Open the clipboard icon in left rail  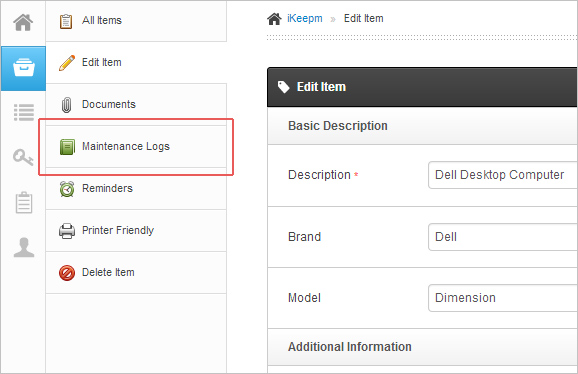[24, 202]
